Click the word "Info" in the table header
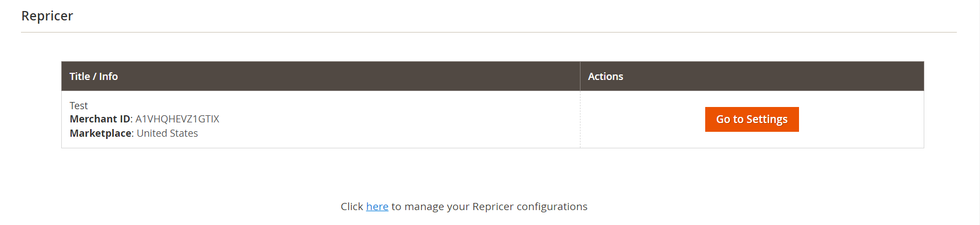Image resolution: width=980 pixels, height=225 pixels. [109, 76]
